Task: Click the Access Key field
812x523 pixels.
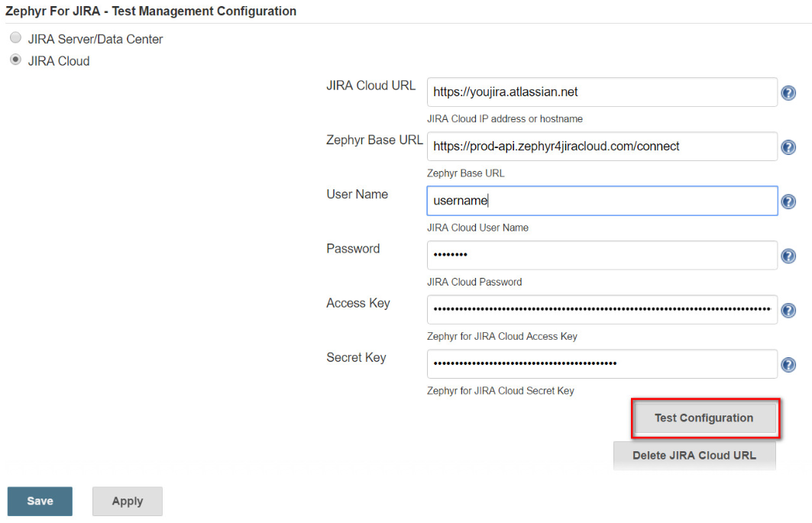Action: tap(602, 310)
